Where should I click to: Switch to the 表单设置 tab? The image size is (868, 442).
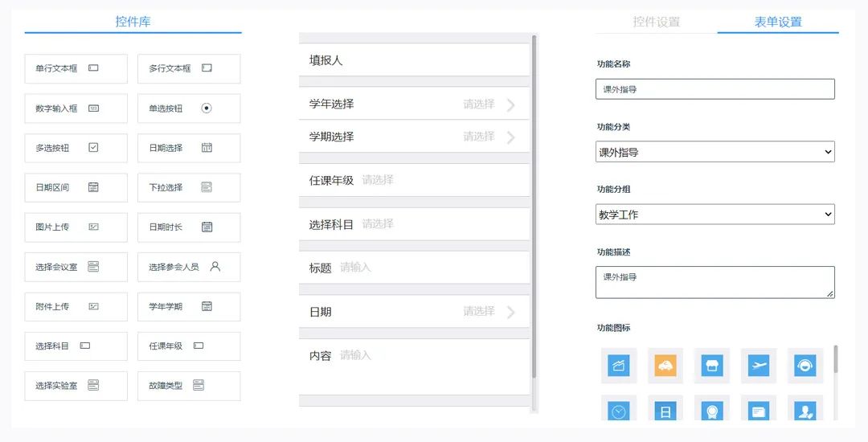point(778,23)
